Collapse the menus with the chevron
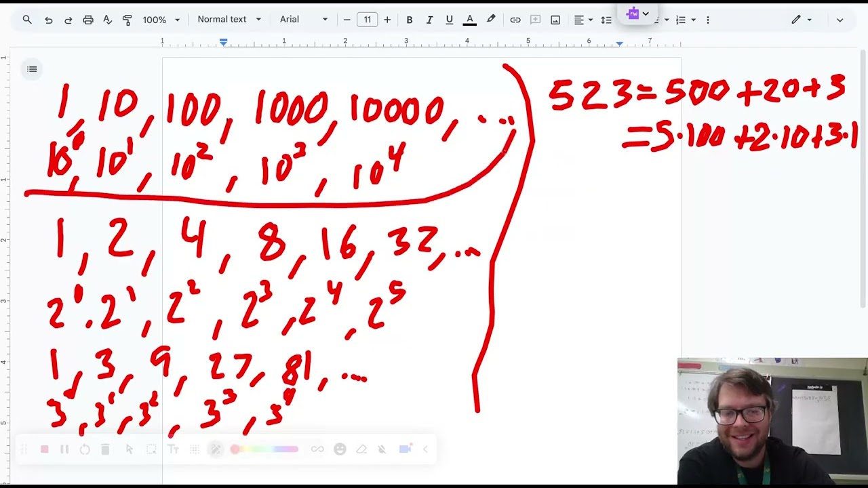 coord(840,20)
